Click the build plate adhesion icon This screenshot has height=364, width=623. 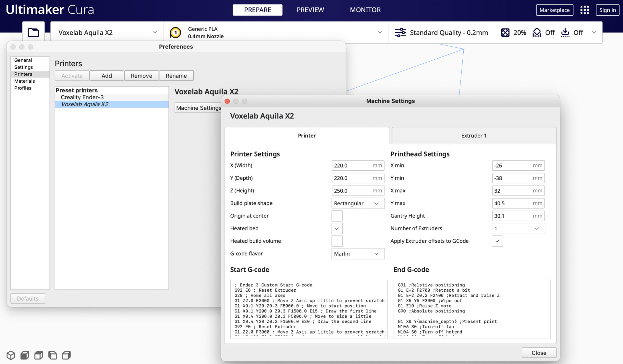click(x=565, y=32)
